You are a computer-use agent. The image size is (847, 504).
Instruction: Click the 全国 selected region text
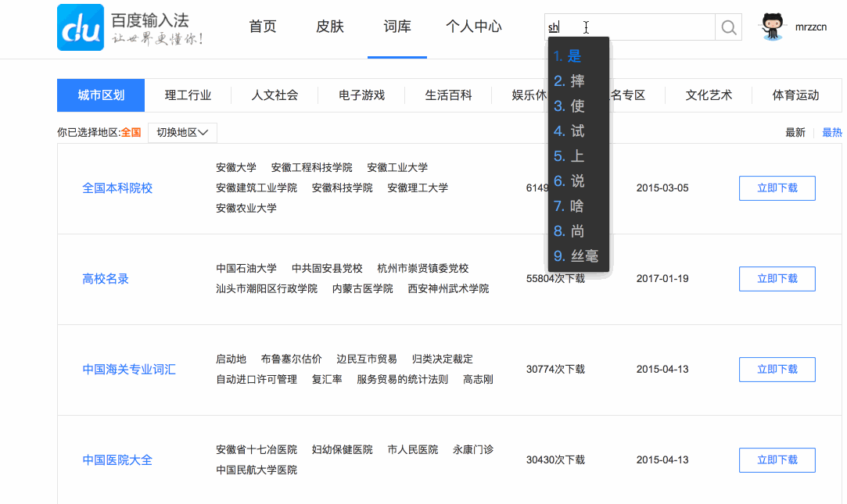[x=131, y=133]
